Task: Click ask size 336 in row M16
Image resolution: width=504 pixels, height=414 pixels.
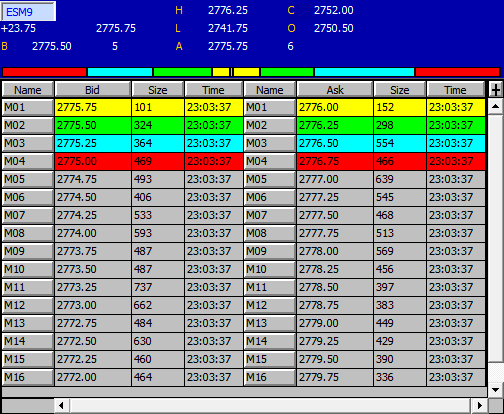Action: [x=400, y=377]
